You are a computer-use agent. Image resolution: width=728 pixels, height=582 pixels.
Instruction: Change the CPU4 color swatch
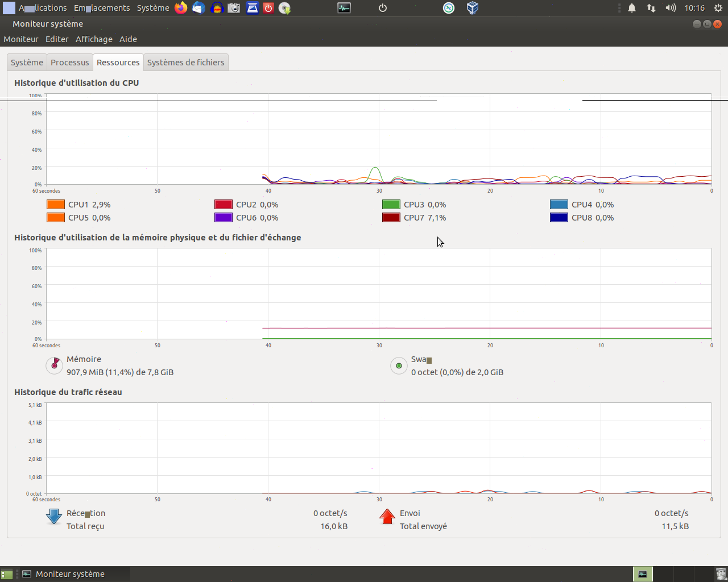coord(559,205)
